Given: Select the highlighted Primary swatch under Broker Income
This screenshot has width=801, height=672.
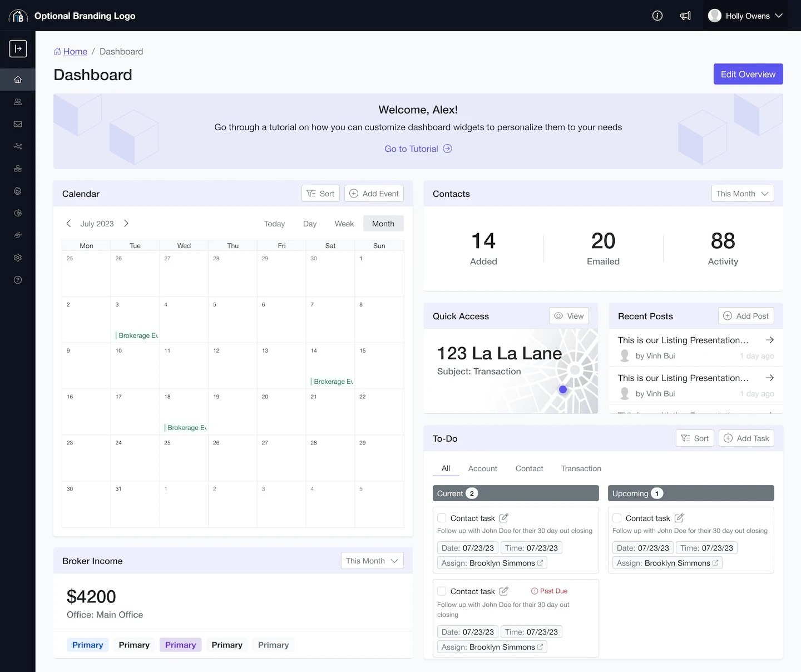Looking at the screenshot, I should pyautogui.click(x=180, y=645).
